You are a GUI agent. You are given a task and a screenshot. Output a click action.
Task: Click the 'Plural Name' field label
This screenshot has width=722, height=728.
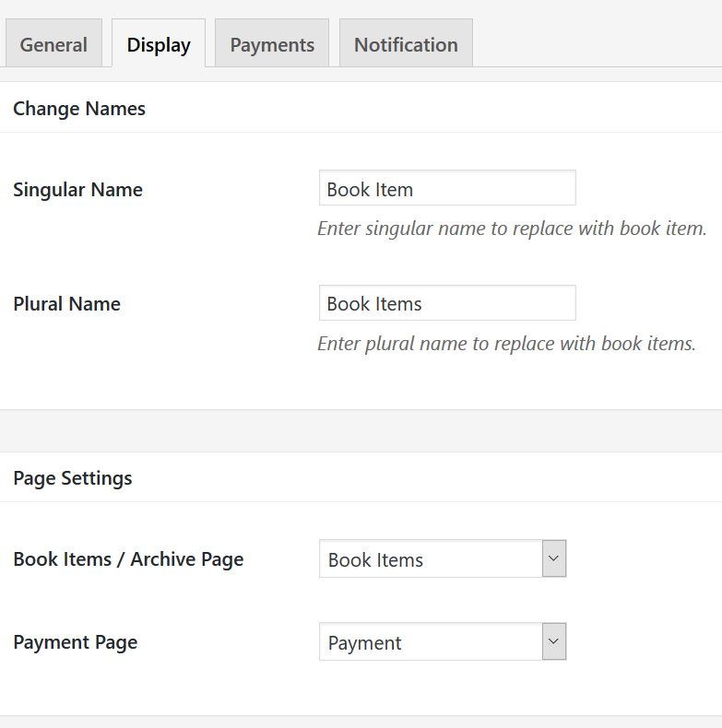click(x=67, y=304)
